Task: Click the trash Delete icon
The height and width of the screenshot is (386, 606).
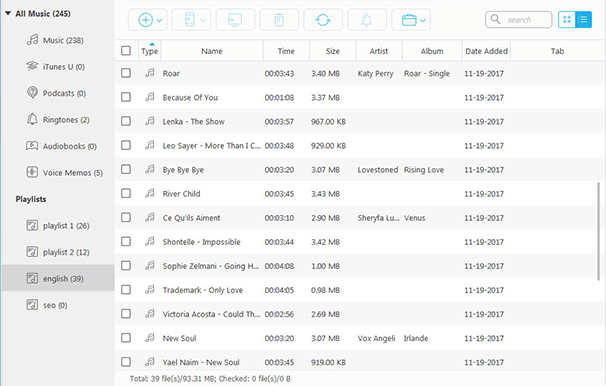Action: 279,20
